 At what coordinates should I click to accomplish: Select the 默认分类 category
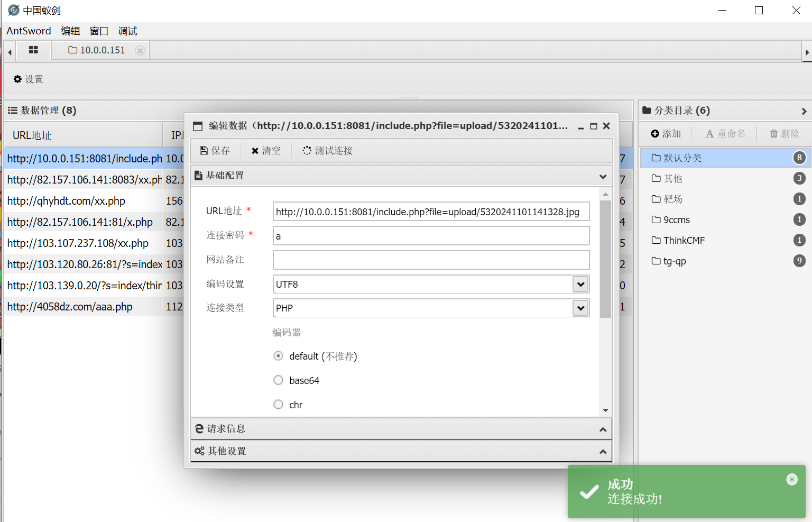click(x=725, y=158)
